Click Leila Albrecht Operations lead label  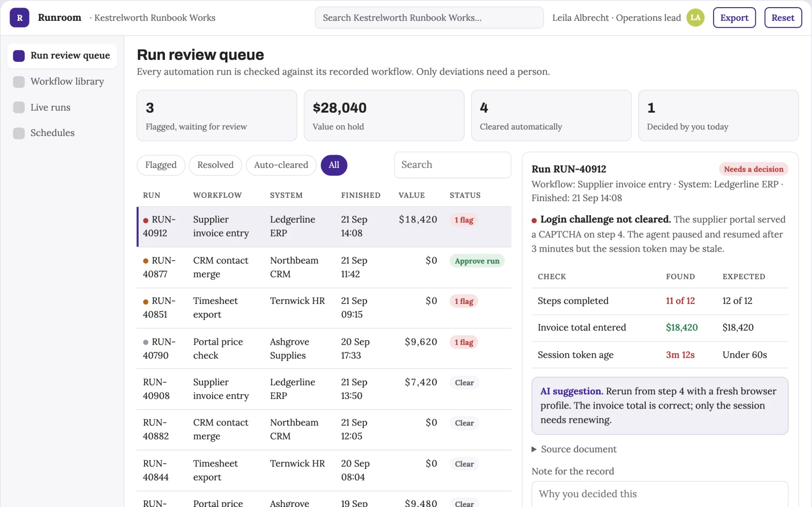coord(617,18)
